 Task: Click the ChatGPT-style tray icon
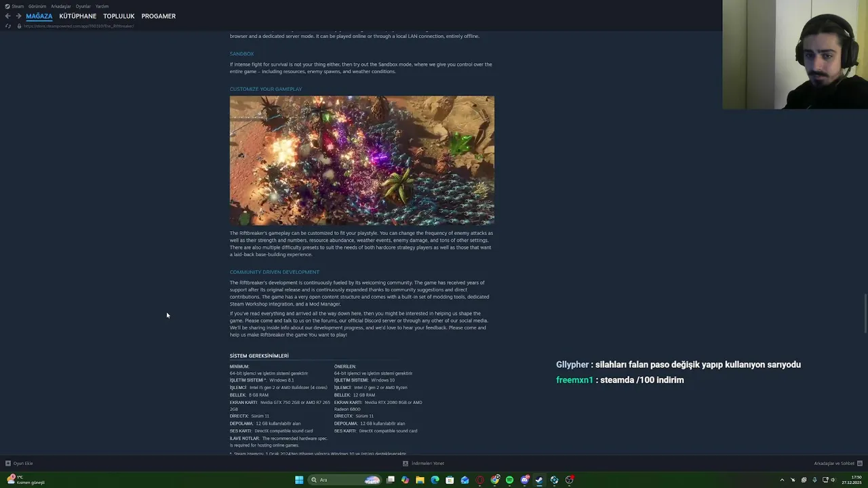(804, 480)
